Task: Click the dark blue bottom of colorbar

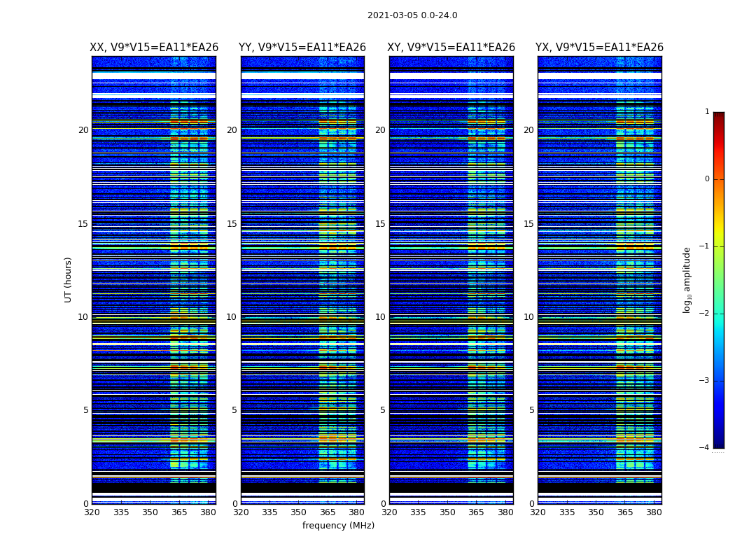Action: (718, 441)
